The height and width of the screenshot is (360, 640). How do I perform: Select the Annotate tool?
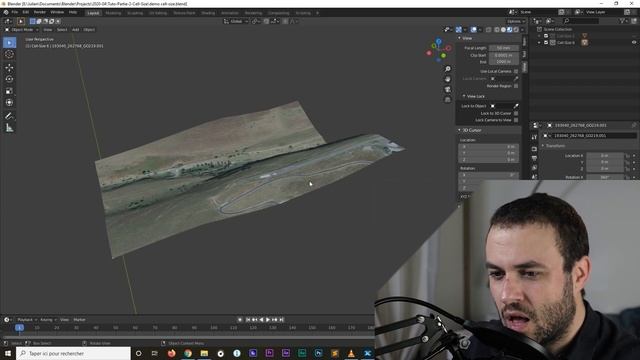pyautogui.click(x=9, y=116)
